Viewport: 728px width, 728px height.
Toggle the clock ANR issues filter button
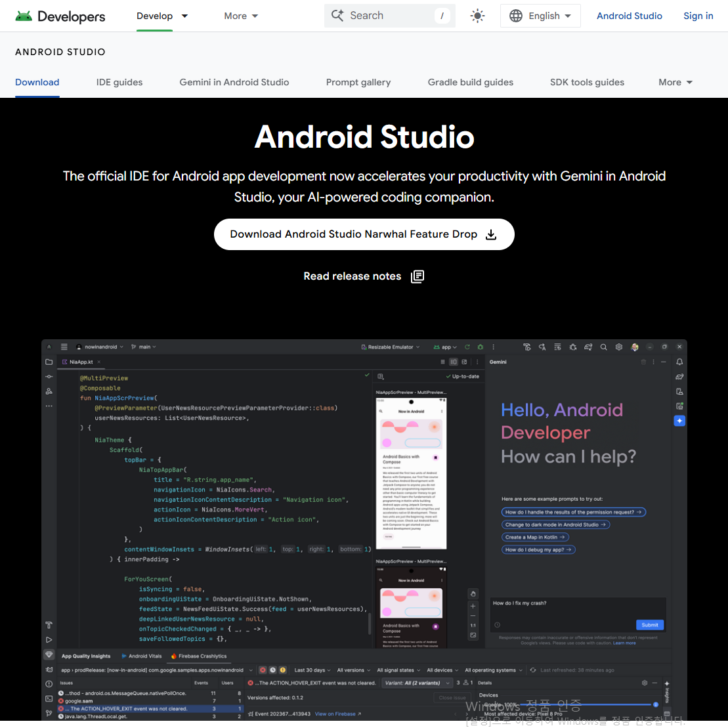click(x=273, y=670)
